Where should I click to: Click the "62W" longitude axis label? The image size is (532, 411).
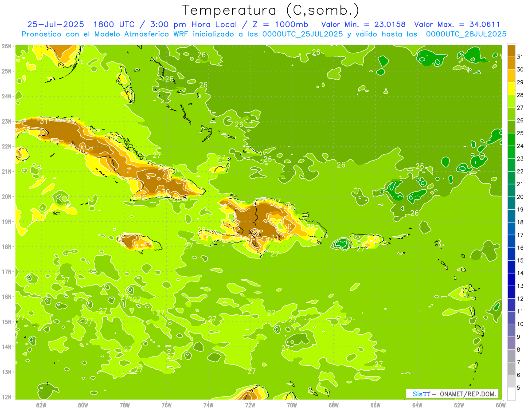click(459, 405)
